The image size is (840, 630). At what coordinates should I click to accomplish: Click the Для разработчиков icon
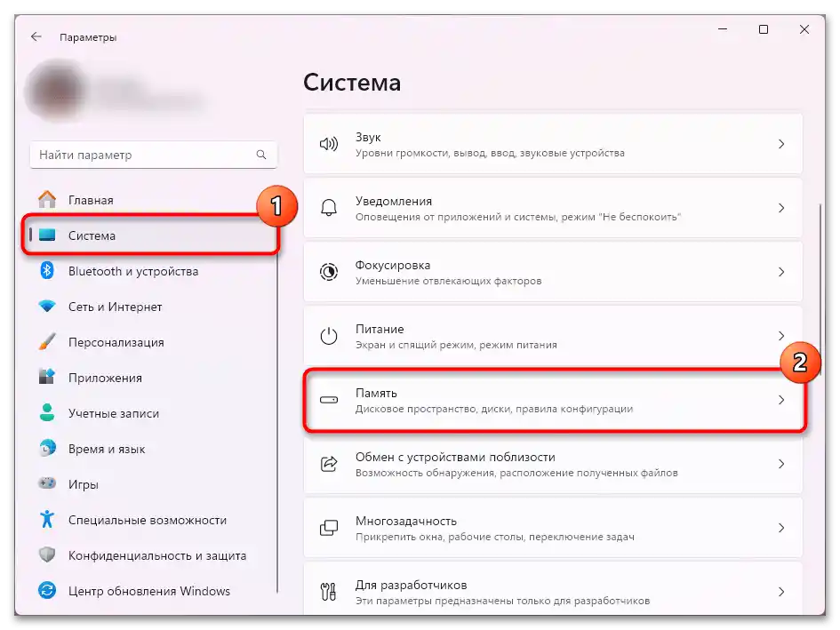[x=330, y=590]
